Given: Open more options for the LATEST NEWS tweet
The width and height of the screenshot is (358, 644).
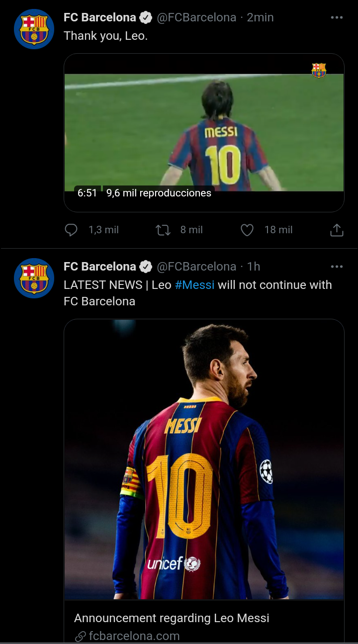Looking at the screenshot, I should [x=337, y=267].
